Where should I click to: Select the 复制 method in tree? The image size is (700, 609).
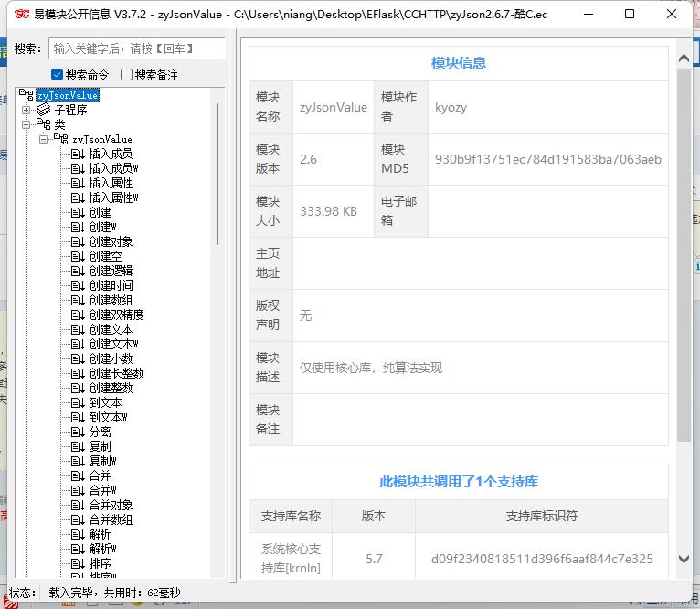click(100, 446)
